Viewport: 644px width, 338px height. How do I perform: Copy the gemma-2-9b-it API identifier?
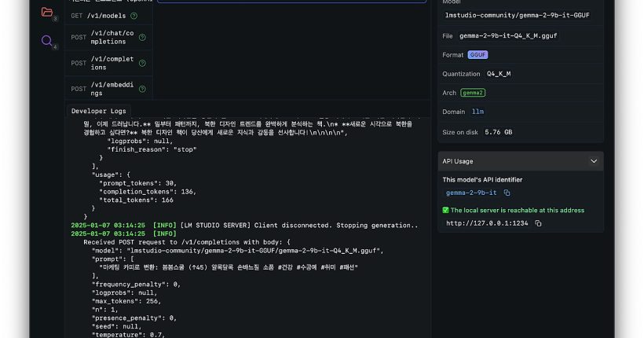tap(507, 193)
